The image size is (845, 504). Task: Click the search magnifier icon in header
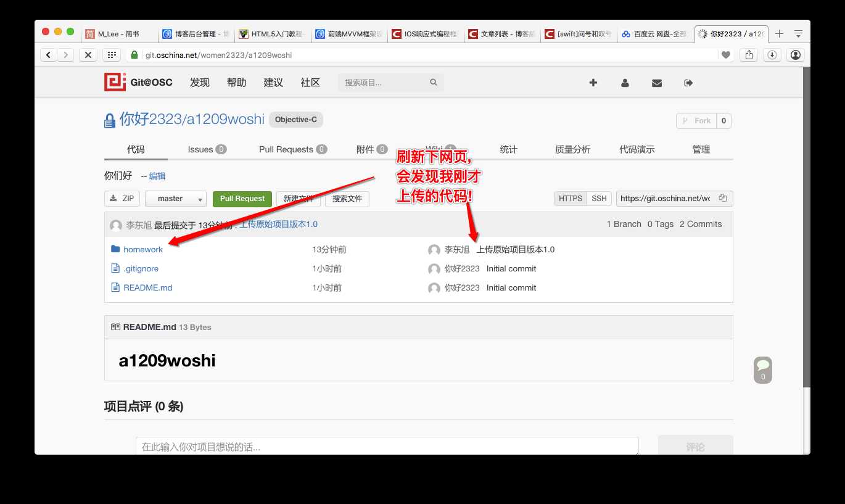434,82
